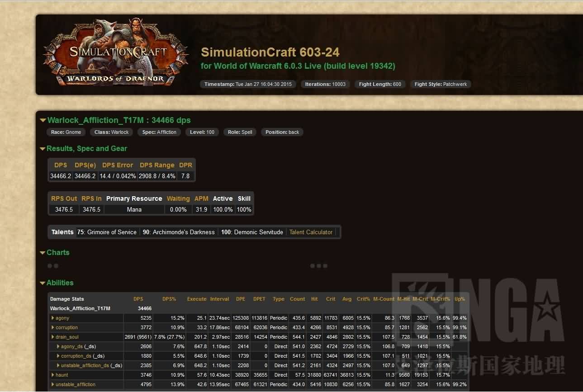The height and width of the screenshot is (392, 583).
Task: Expand the agony ability row
Action: (x=53, y=318)
